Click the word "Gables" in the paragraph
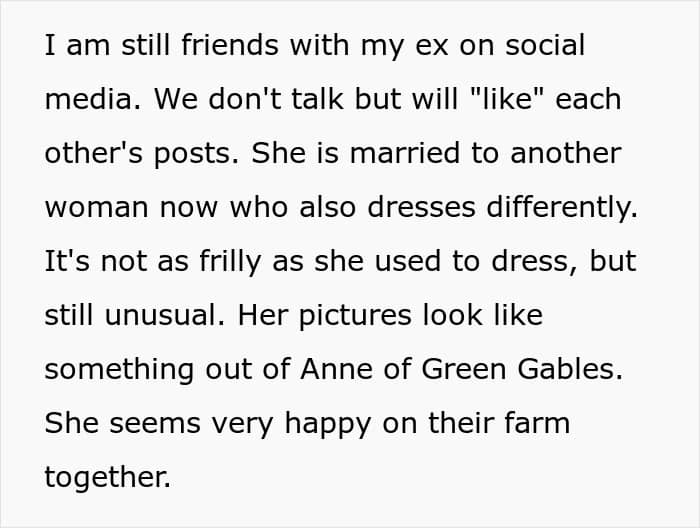The width and height of the screenshot is (700, 528). coord(572,370)
